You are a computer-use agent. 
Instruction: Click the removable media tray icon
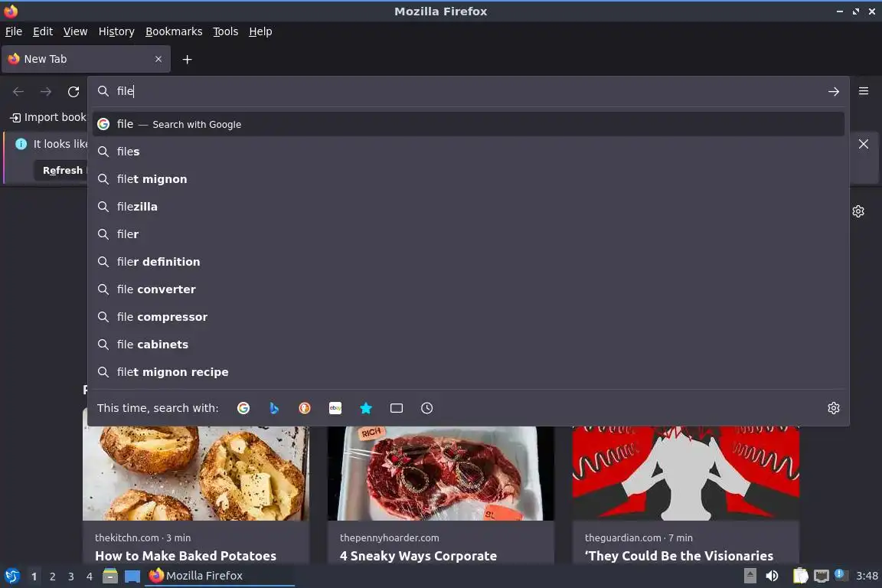point(750,576)
